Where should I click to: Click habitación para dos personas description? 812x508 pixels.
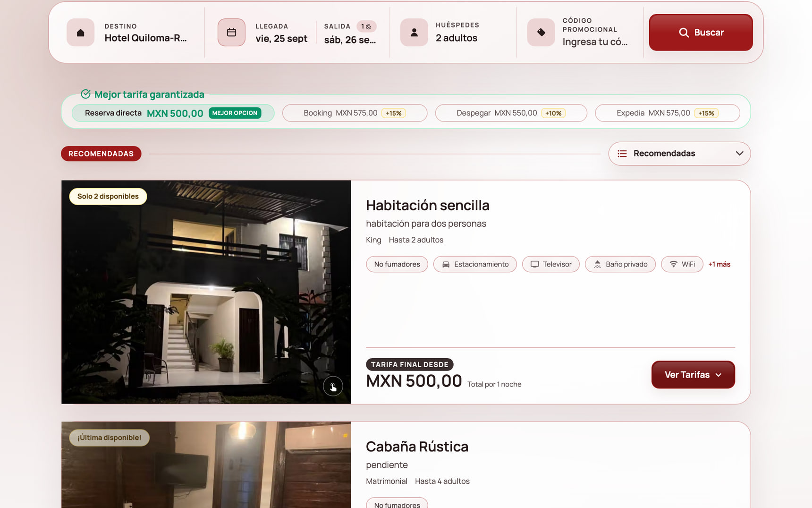pyautogui.click(x=426, y=224)
